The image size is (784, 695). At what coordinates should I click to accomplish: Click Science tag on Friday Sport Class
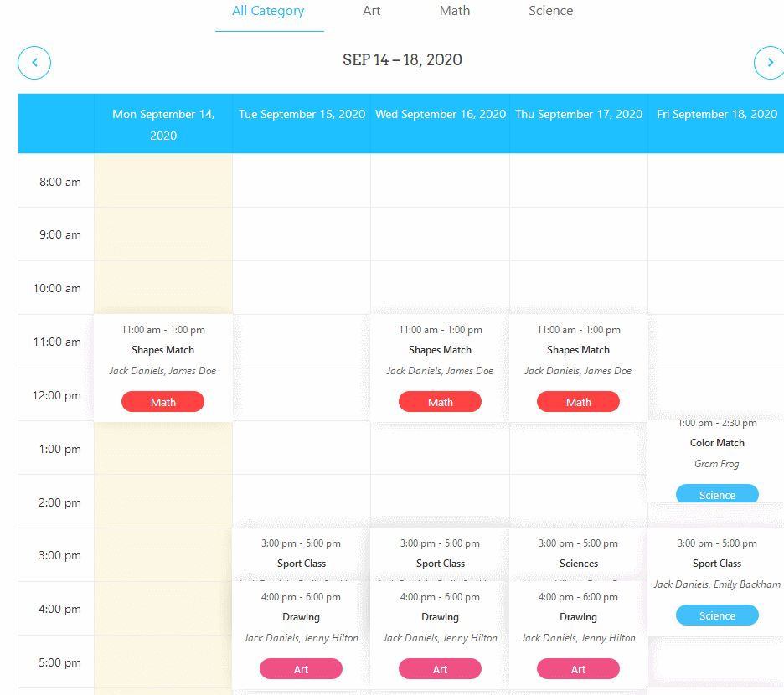[717, 615]
